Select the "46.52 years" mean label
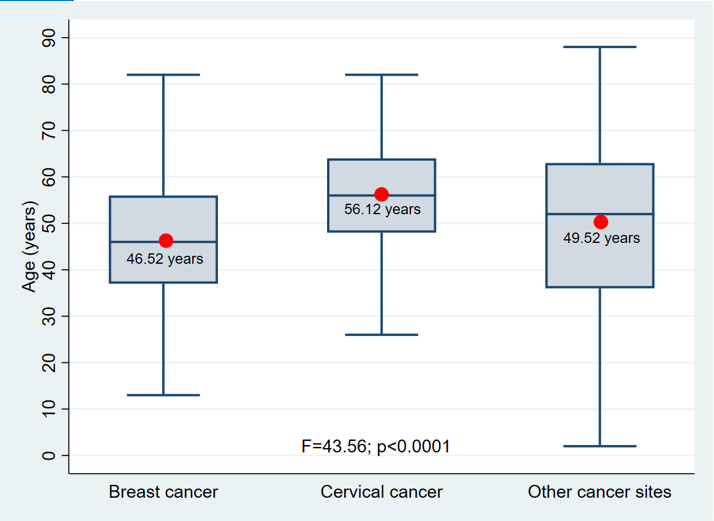This screenshot has height=521, width=714. pos(164,259)
